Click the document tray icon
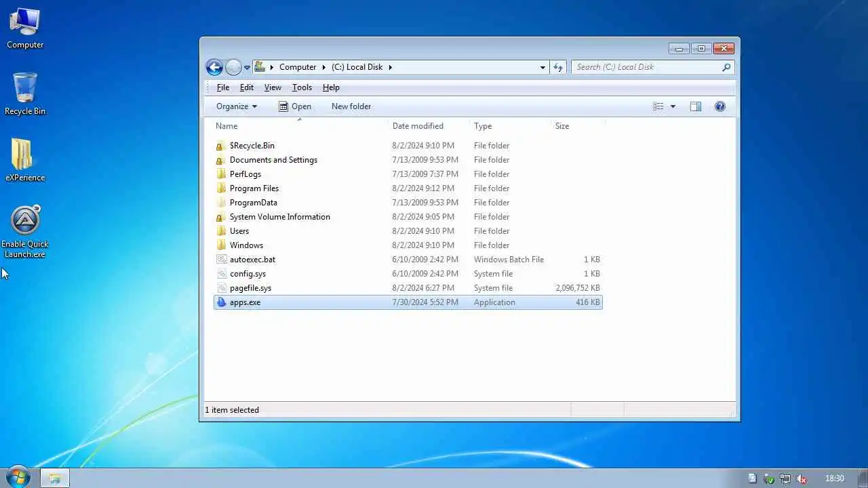 coord(752,479)
